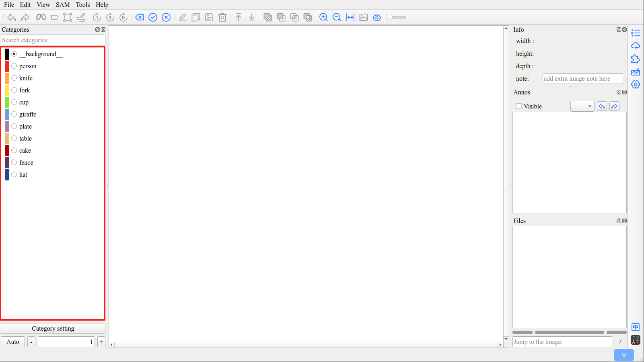
Task: Select the __background__ category radio
Action: (x=14, y=54)
